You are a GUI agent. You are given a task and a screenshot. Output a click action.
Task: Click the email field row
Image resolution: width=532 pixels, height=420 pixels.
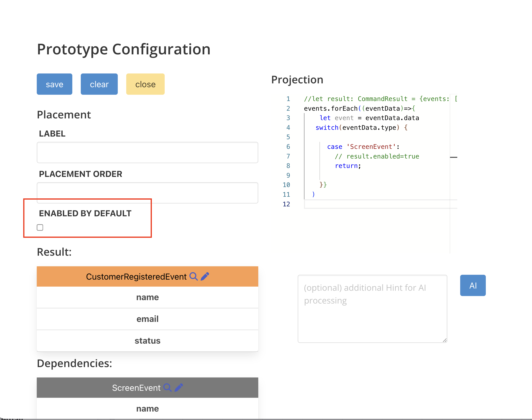[x=147, y=319]
